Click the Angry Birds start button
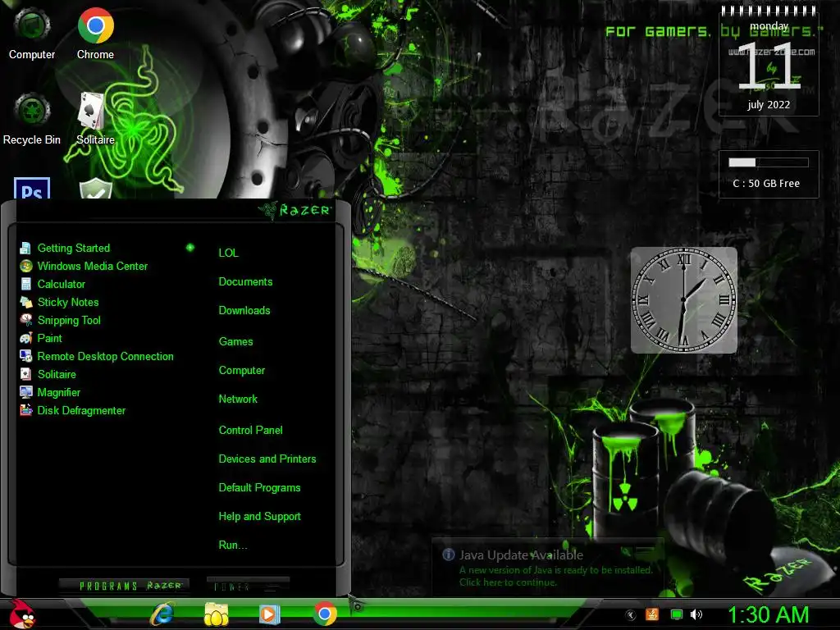Image resolution: width=840 pixels, height=630 pixels. click(22, 614)
